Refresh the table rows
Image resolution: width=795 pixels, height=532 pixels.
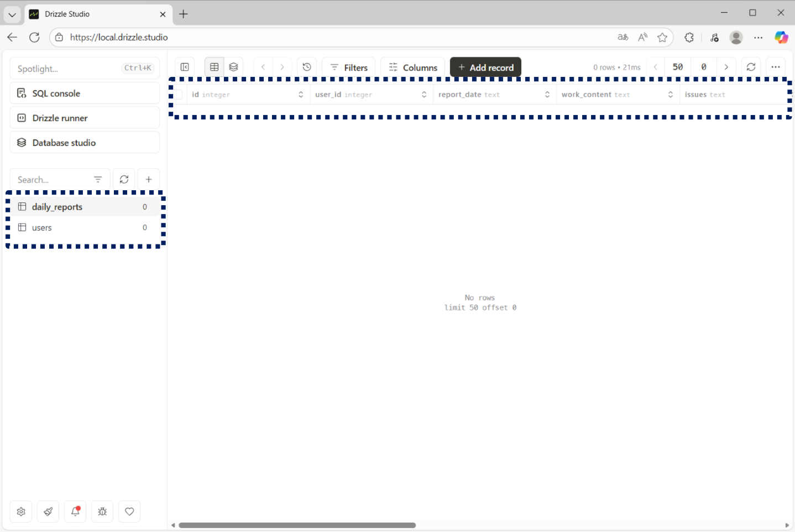751,67
